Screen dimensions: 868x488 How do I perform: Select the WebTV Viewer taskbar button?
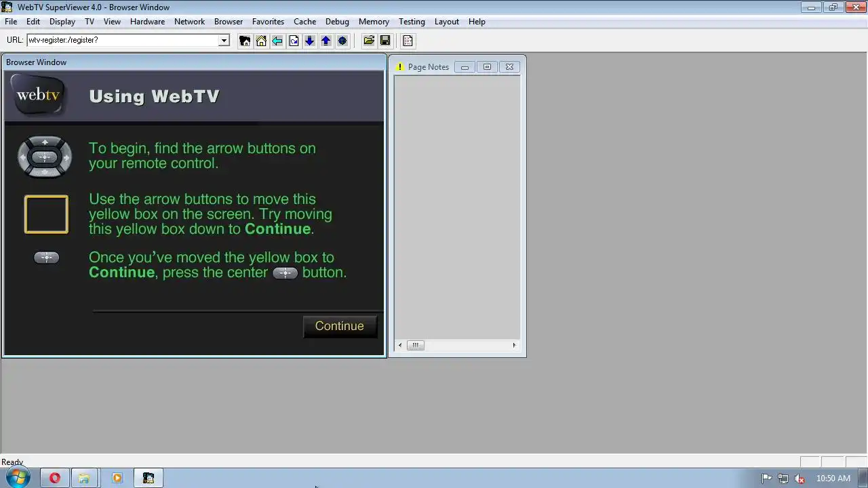(x=149, y=478)
